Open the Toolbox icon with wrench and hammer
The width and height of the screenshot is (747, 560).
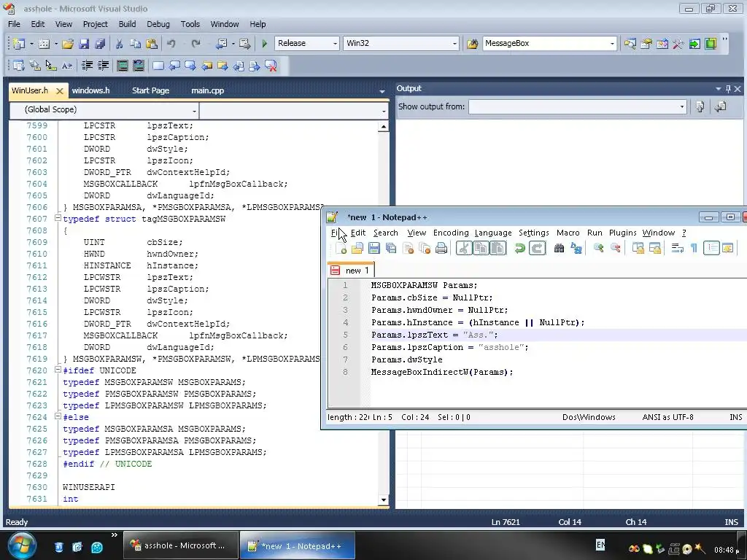click(678, 43)
